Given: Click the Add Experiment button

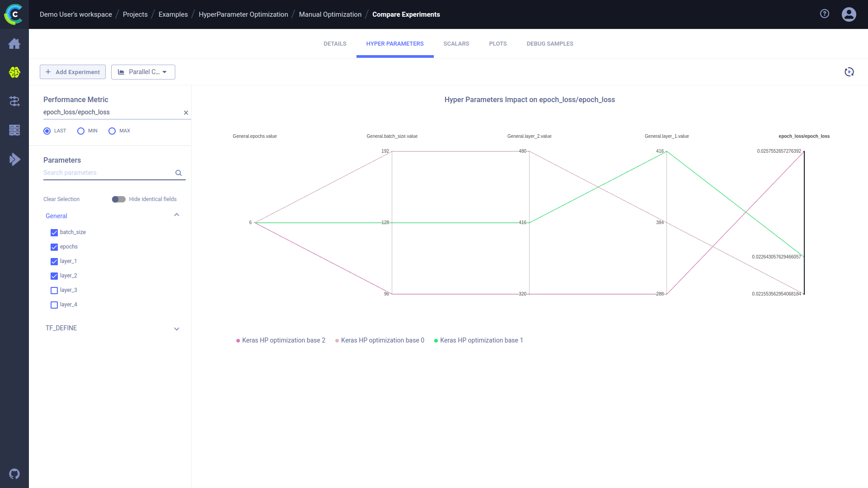Looking at the screenshot, I should 73,72.
